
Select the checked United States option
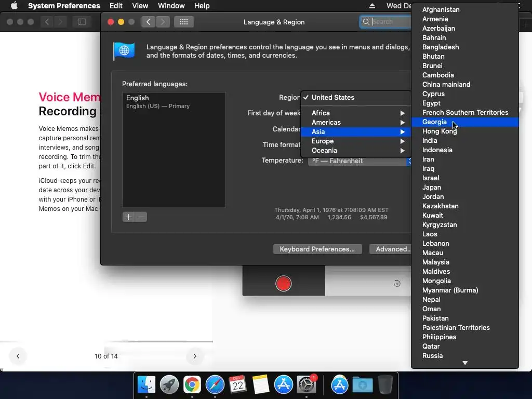pos(355,97)
